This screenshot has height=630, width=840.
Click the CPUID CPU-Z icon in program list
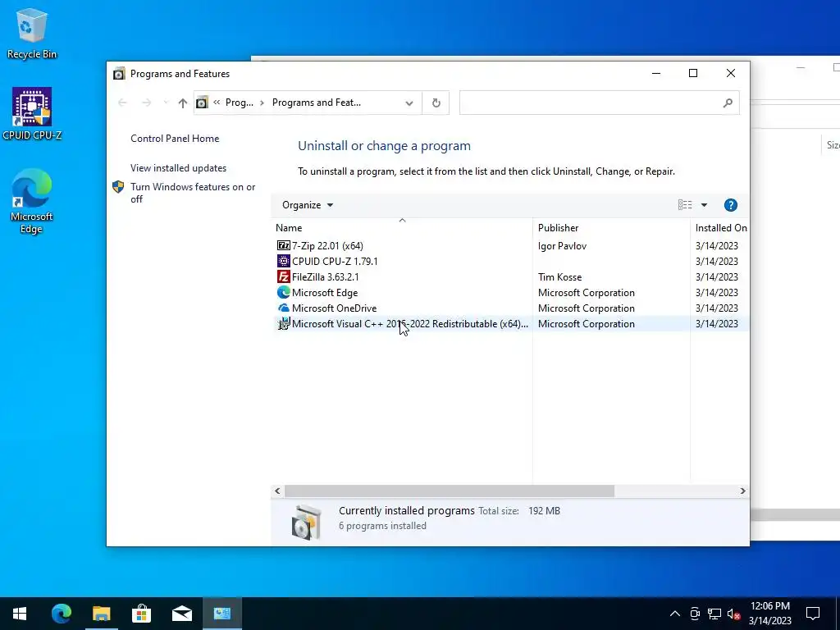[283, 262]
